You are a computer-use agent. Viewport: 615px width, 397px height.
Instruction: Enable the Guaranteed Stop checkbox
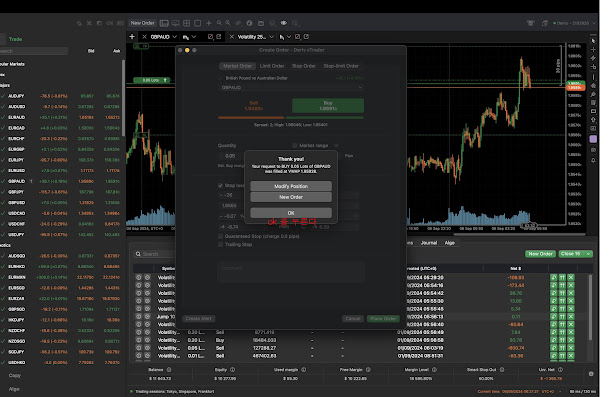tap(220, 236)
